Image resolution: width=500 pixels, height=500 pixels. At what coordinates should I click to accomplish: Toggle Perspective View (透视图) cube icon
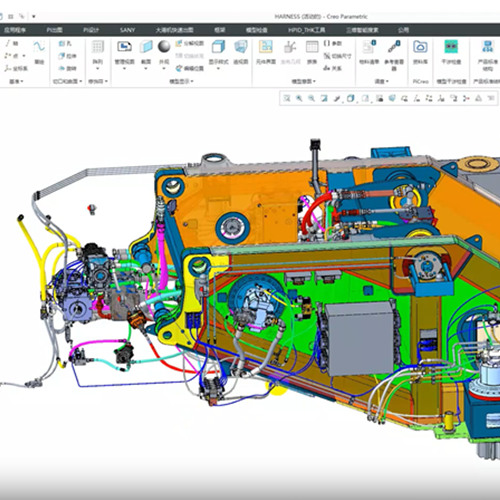pyautogui.click(x=241, y=47)
